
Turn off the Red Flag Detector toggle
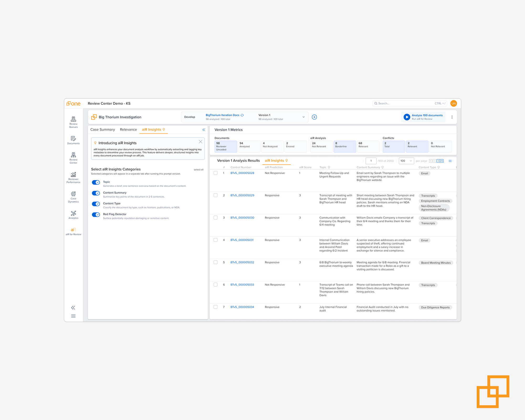pyautogui.click(x=96, y=215)
